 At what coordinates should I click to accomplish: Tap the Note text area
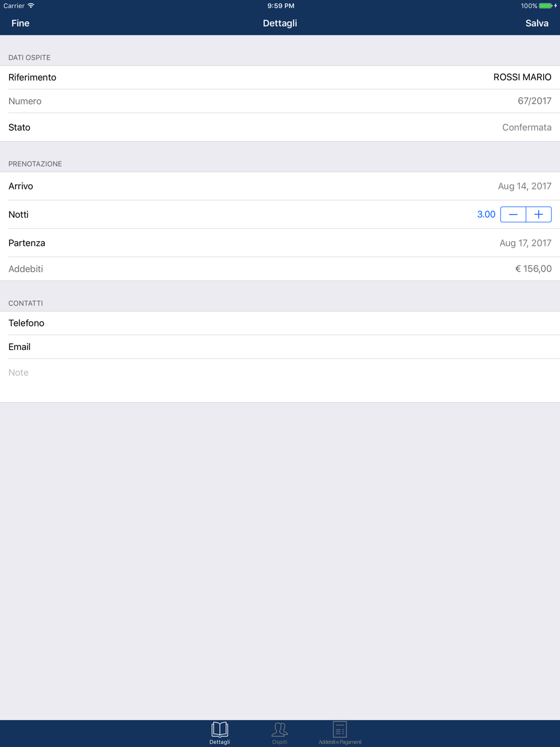280,381
